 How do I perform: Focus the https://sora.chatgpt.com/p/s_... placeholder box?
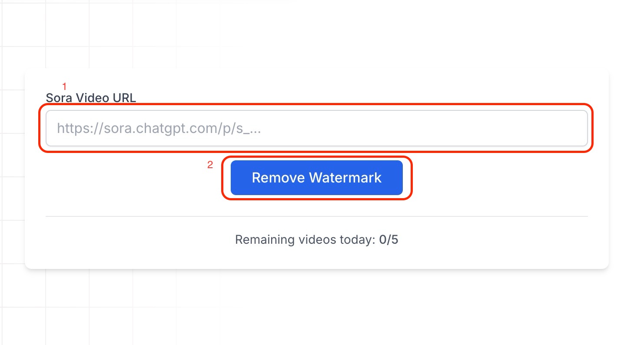pyautogui.click(x=316, y=128)
